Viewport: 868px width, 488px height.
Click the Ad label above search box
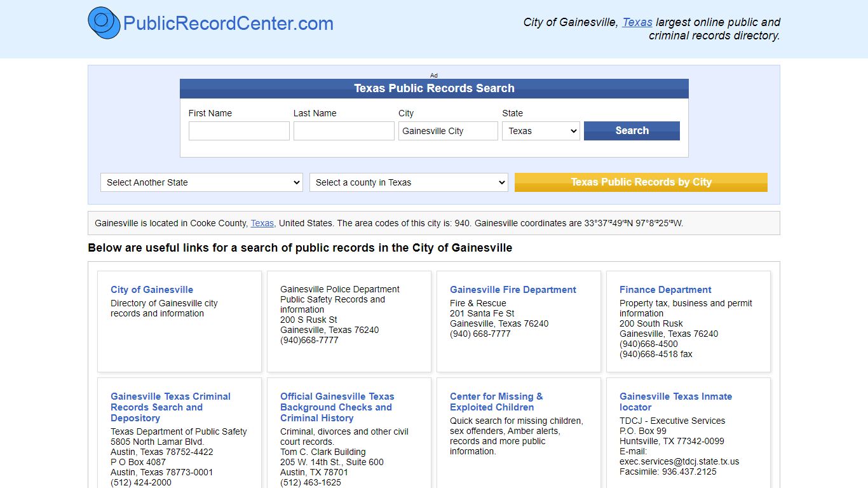click(434, 75)
